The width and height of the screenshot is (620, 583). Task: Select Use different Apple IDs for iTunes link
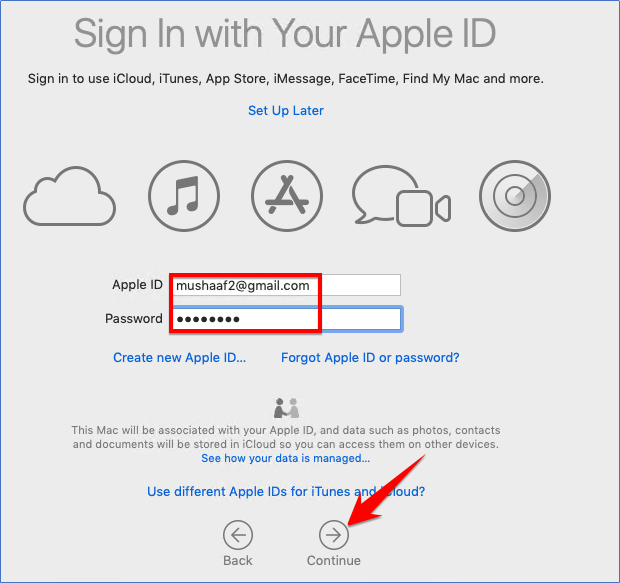point(286,491)
